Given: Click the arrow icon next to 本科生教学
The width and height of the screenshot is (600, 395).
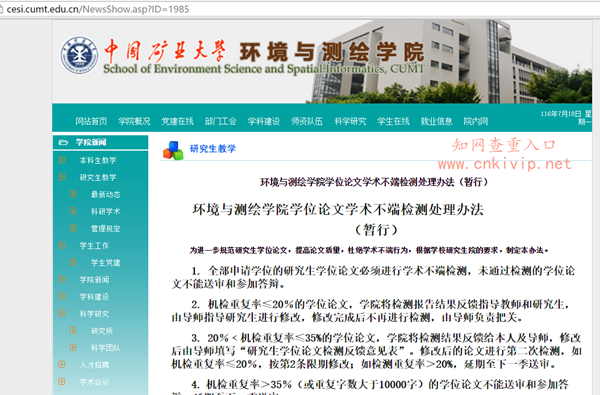Looking at the screenshot, I should (x=62, y=160).
